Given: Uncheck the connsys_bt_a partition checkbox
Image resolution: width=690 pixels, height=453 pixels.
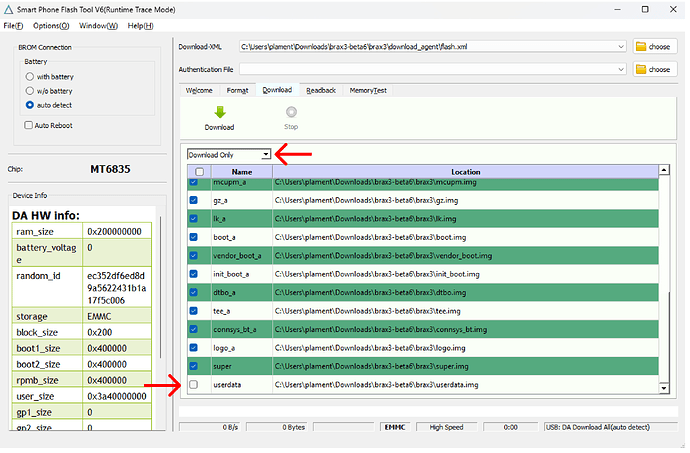Looking at the screenshot, I should tap(194, 330).
